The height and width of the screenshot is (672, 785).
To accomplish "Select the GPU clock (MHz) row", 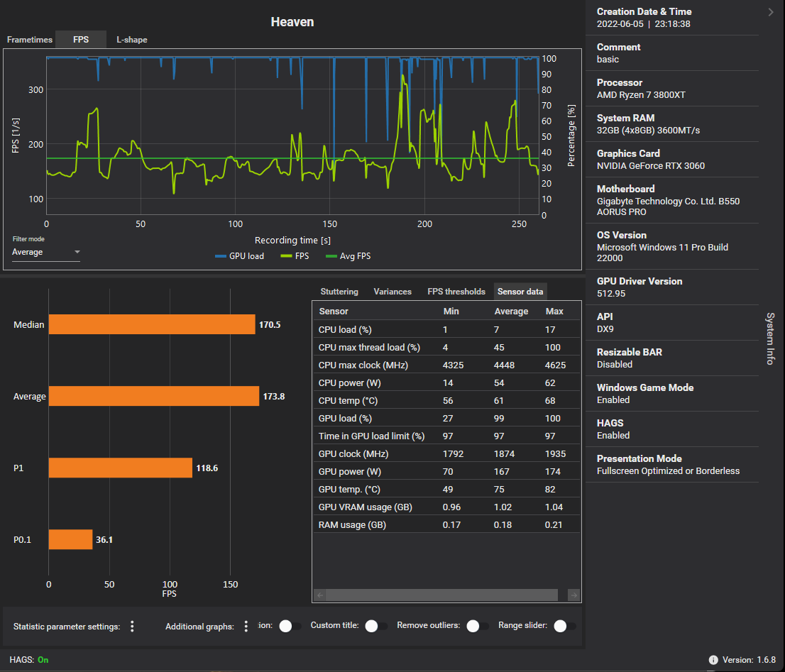I will pos(446,454).
